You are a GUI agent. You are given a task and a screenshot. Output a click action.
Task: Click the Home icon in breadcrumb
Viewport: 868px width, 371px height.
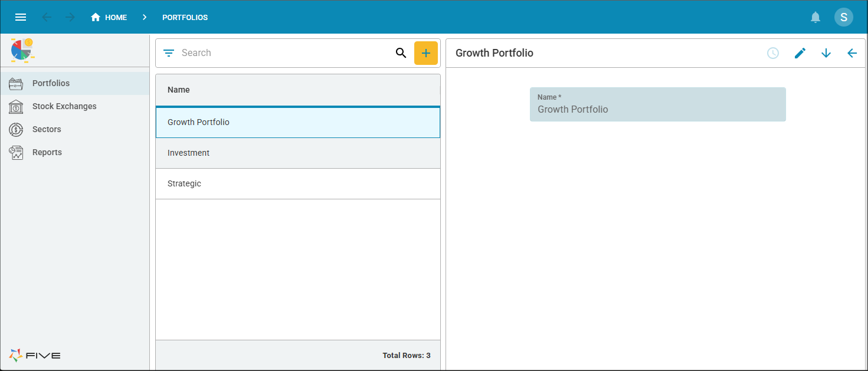(96, 17)
